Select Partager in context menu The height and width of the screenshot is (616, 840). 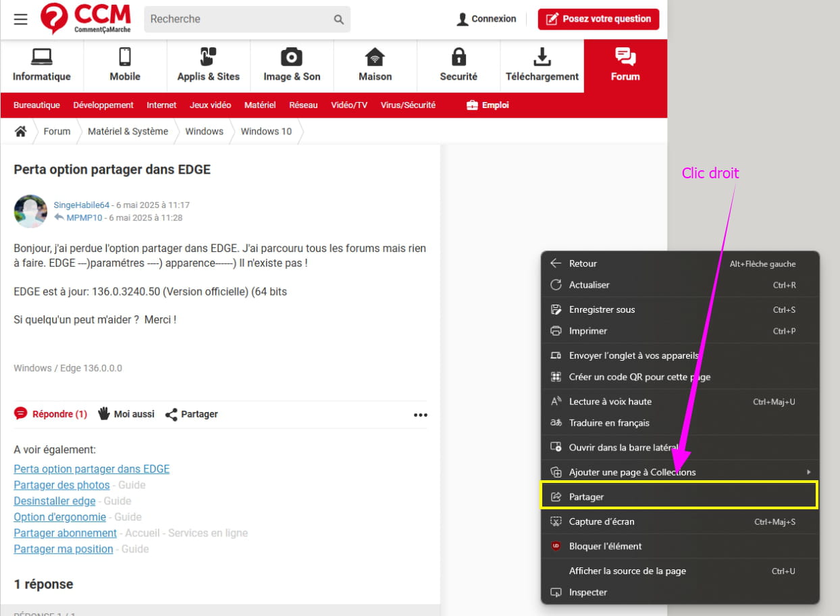pyautogui.click(x=680, y=496)
